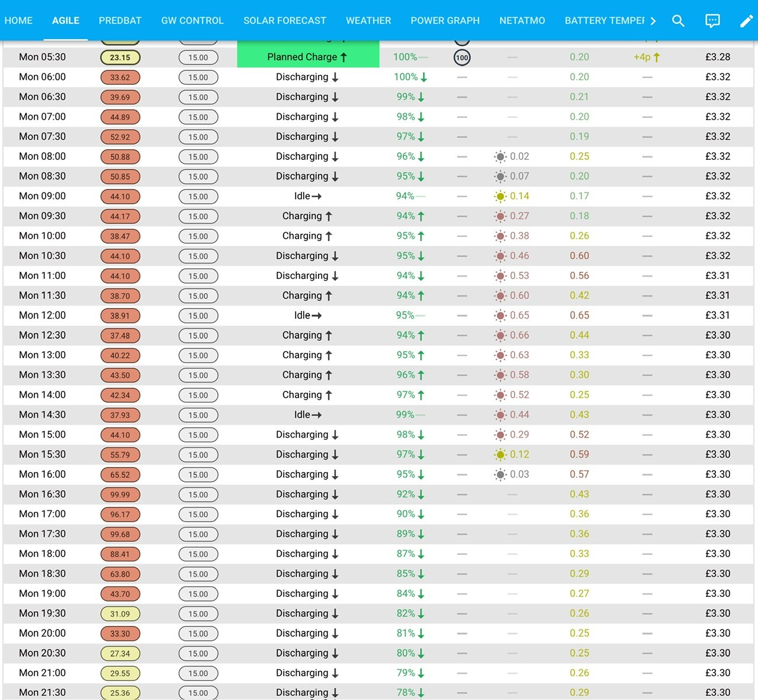The width and height of the screenshot is (758, 700).
Task: Click the 100 percent target circle icon
Action: coord(462,57)
